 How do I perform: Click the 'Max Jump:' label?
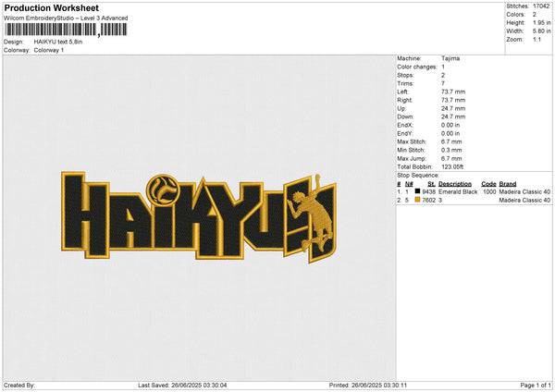(x=412, y=158)
